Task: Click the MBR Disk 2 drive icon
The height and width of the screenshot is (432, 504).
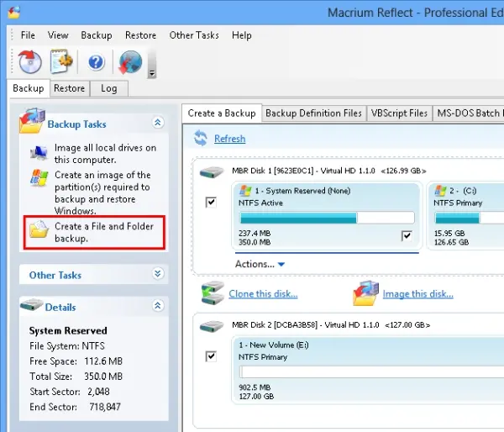Action: [x=212, y=326]
